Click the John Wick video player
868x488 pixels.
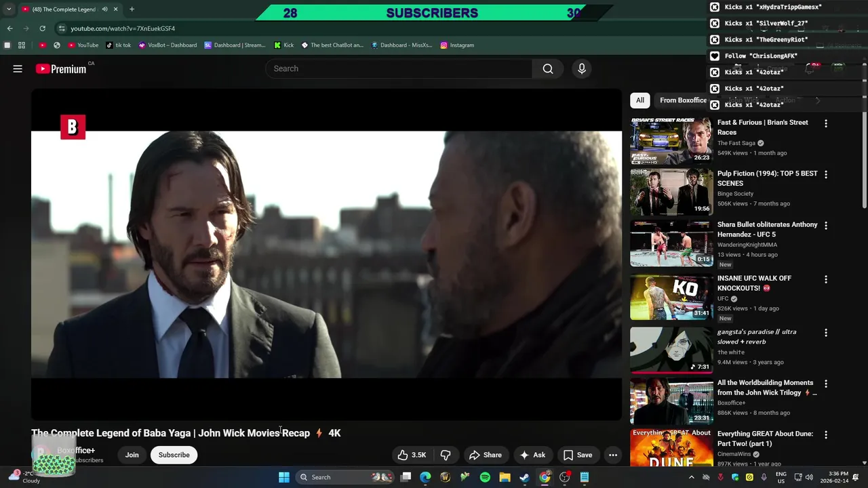coord(326,254)
